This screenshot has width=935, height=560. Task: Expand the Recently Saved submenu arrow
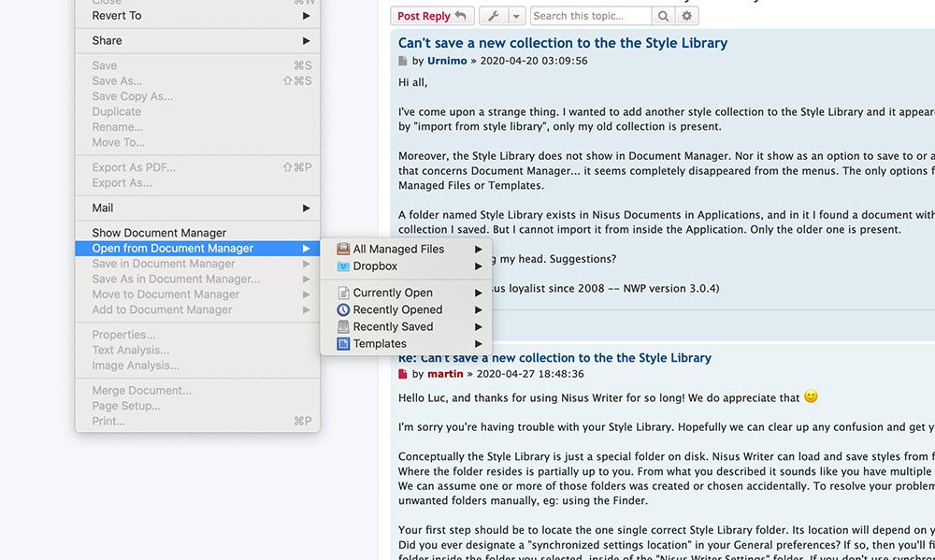(479, 326)
